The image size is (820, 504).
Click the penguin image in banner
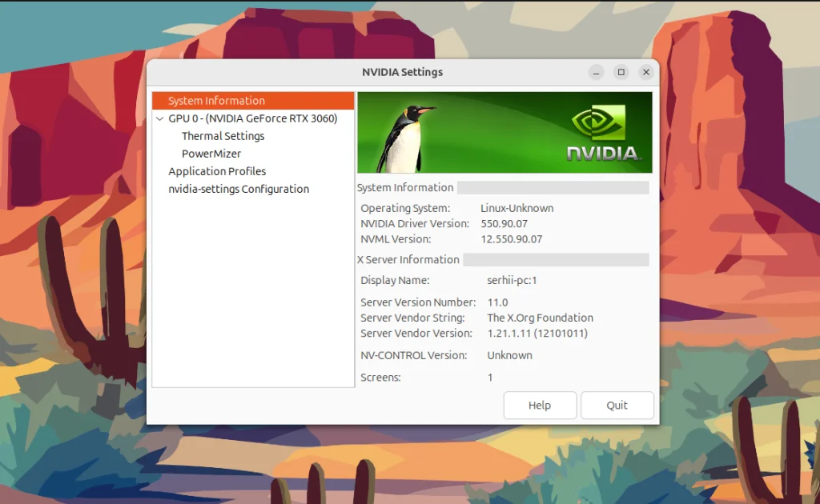point(404,139)
